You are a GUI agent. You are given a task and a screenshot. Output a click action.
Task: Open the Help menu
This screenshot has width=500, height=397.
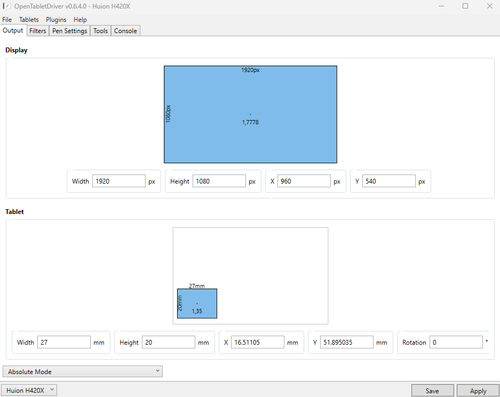tap(80, 20)
